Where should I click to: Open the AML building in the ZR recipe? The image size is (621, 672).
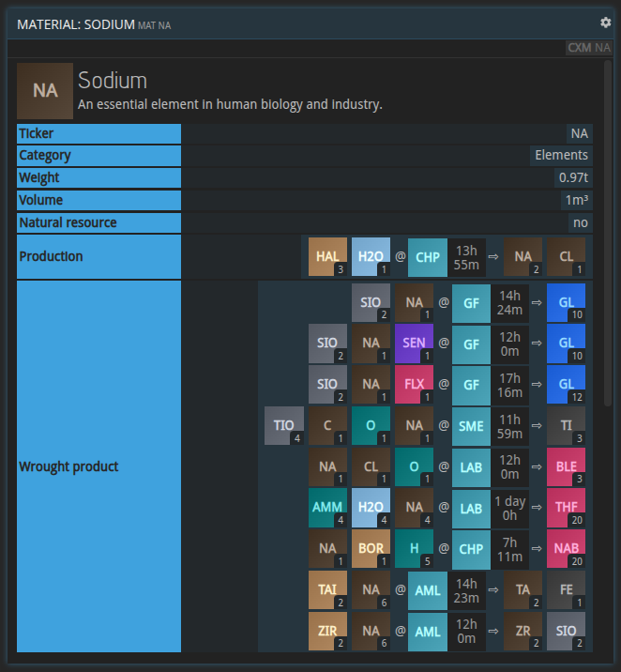pyautogui.click(x=428, y=632)
